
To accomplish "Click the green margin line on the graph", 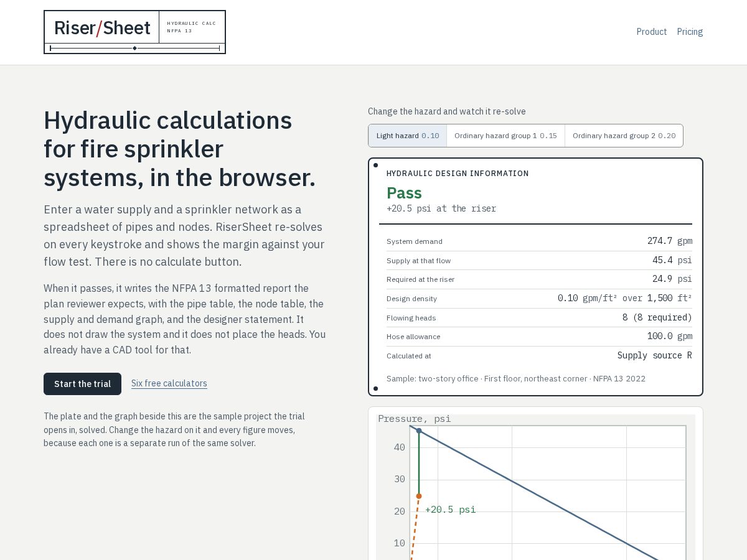I will click(x=419, y=463).
